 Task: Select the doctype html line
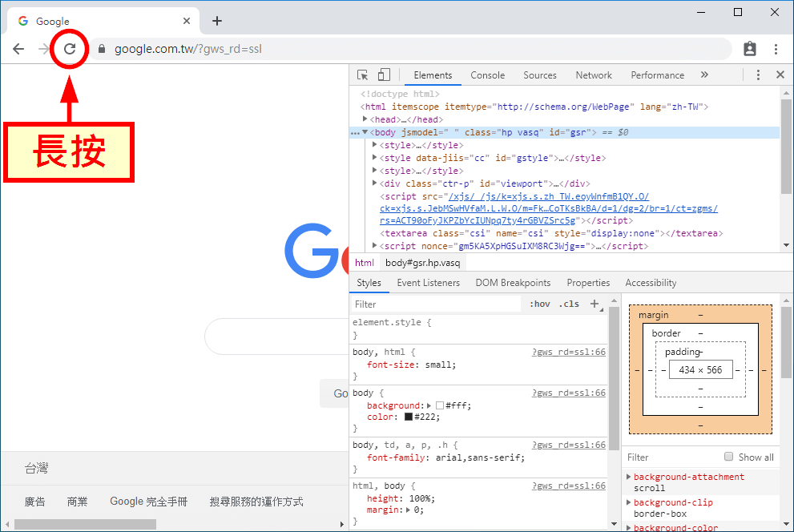coord(400,95)
